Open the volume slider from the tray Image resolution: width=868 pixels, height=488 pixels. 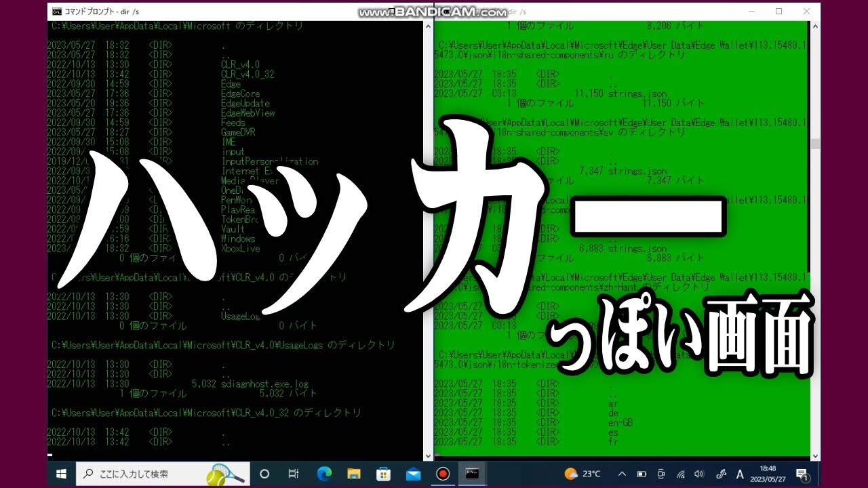(698, 474)
